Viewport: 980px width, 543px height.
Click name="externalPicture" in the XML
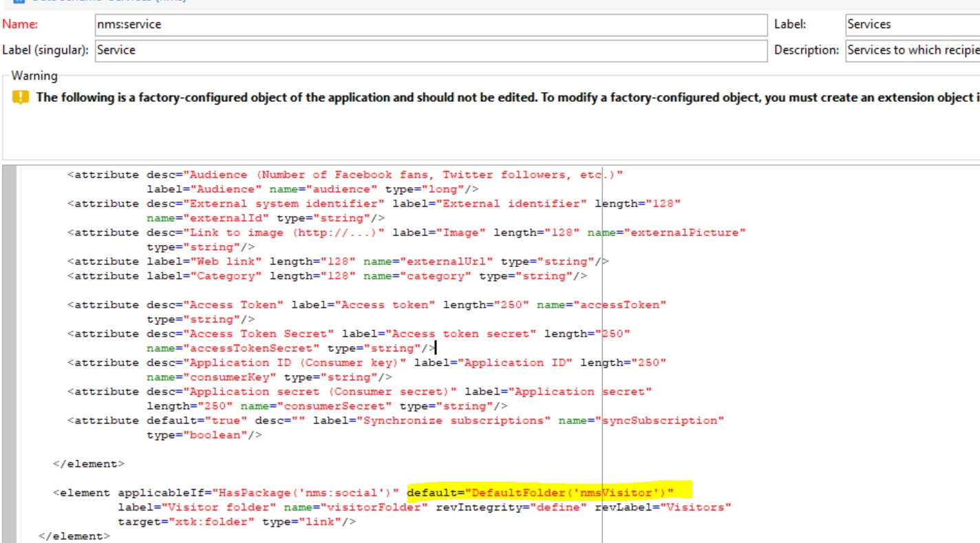pos(667,233)
